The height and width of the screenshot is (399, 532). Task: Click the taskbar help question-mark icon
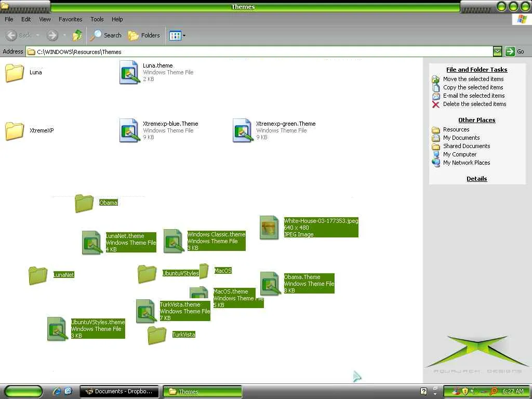click(423, 391)
